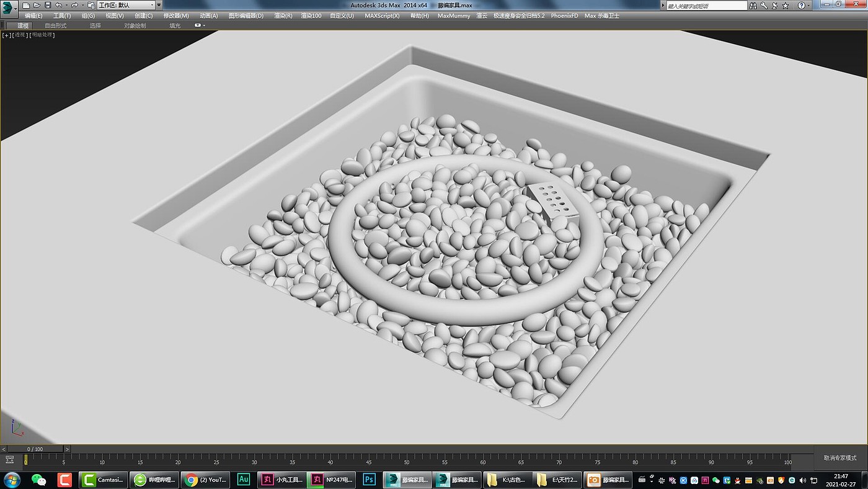Click the Save File floppy icon
Image resolution: width=868 pixels, height=489 pixels.
(x=48, y=5)
